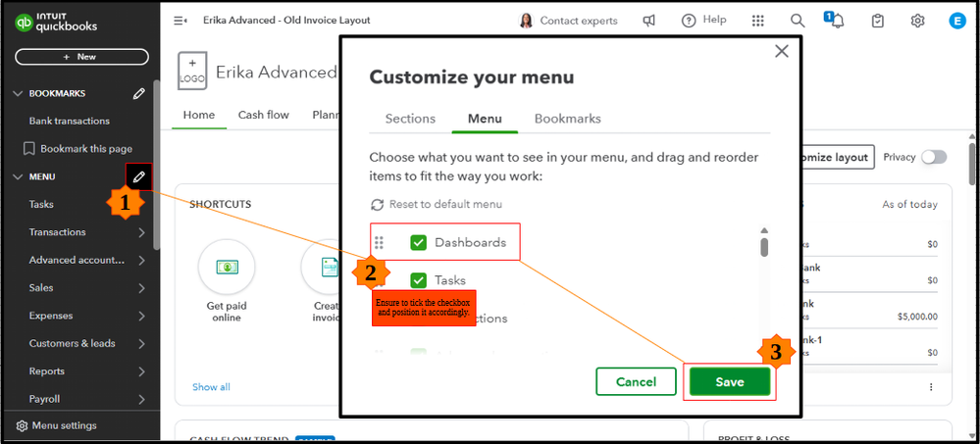Screen dimensions: 980x444
Task: Expand the Advanced accounting submenu
Action: (x=142, y=261)
